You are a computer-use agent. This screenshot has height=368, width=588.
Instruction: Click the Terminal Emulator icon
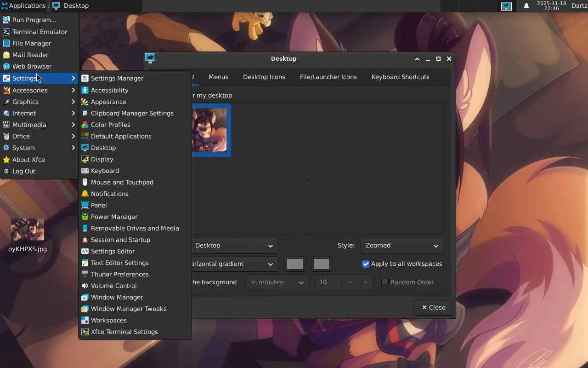(6, 32)
